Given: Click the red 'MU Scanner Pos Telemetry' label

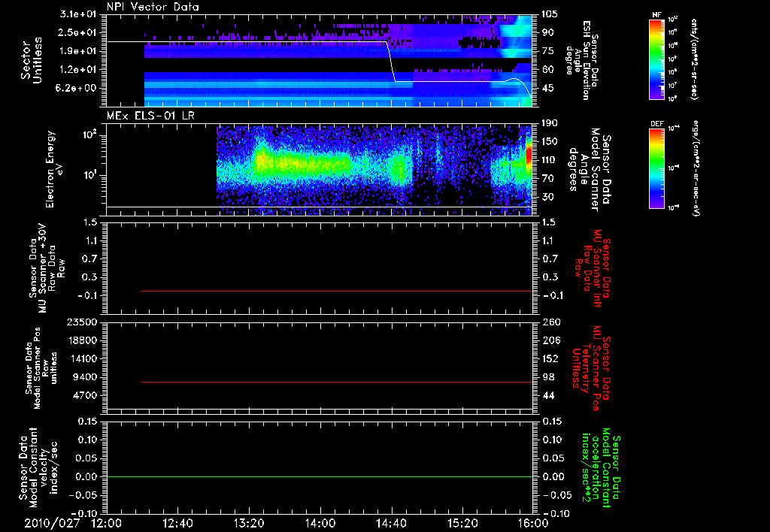Looking at the screenshot, I should pyautogui.click(x=591, y=368).
